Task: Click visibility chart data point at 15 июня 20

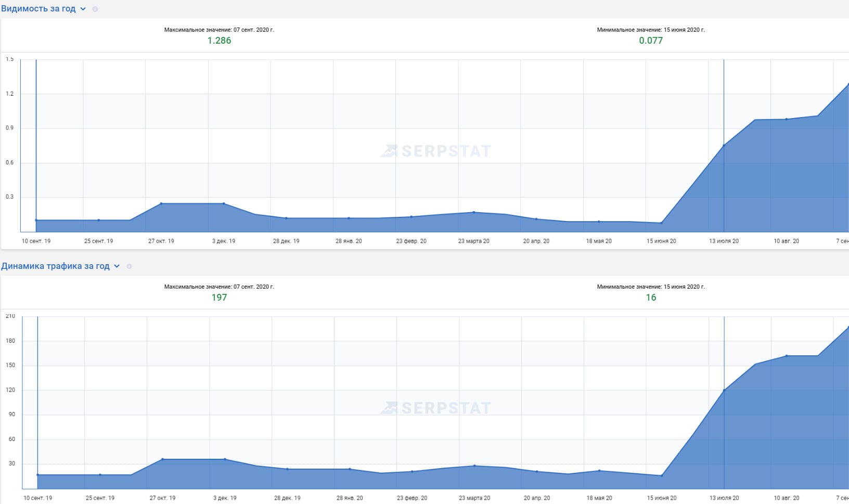Action: pos(661,223)
